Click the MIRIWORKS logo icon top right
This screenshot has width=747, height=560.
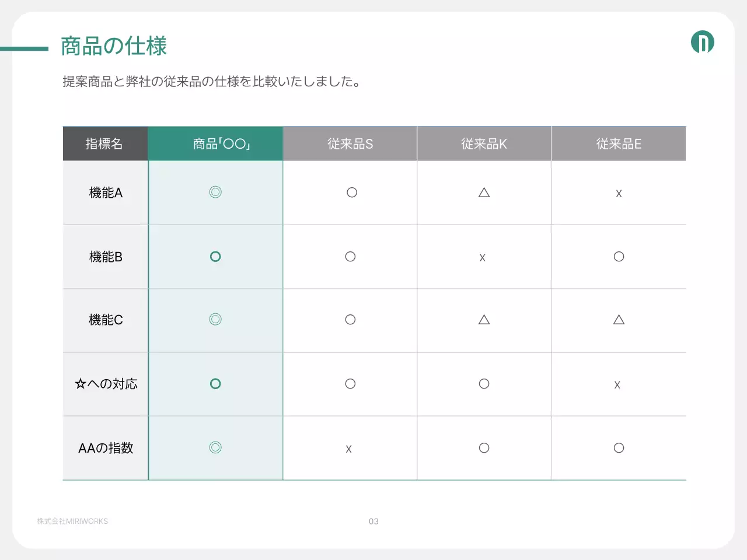(703, 42)
